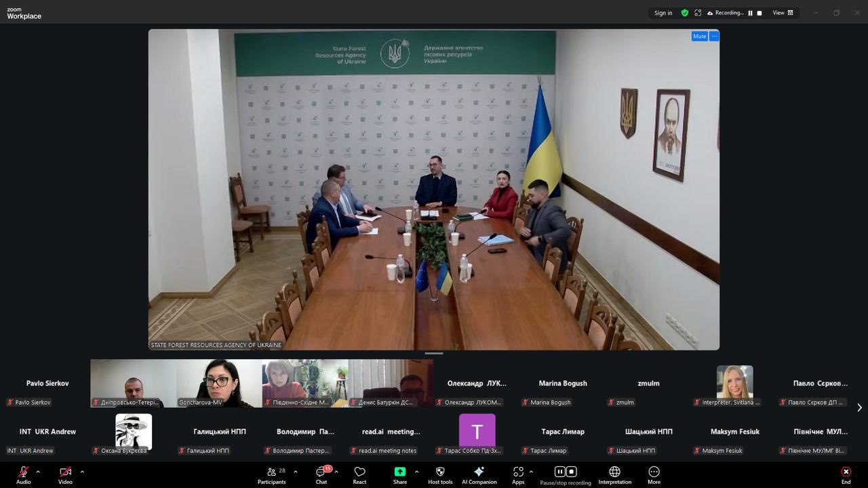Launch the AI Companion
The image size is (868, 488).
pos(479,472)
